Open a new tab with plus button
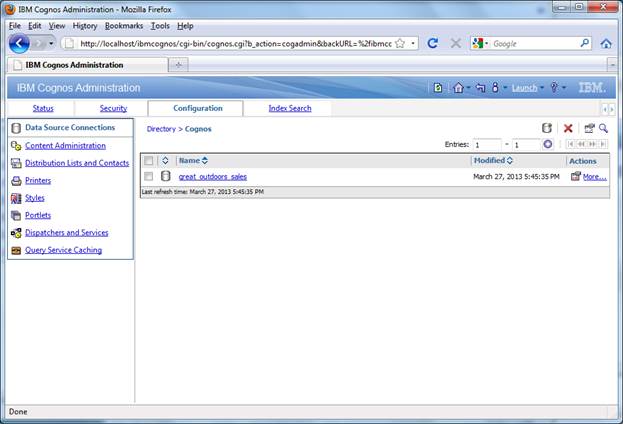This screenshot has height=424, width=623. pyautogui.click(x=178, y=65)
